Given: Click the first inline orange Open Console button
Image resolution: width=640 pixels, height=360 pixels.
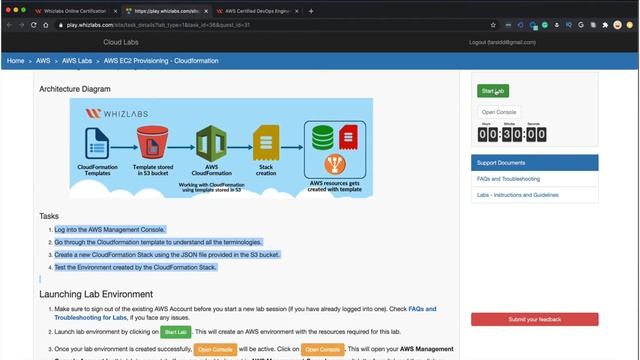Looking at the screenshot, I should pyautogui.click(x=215, y=349).
